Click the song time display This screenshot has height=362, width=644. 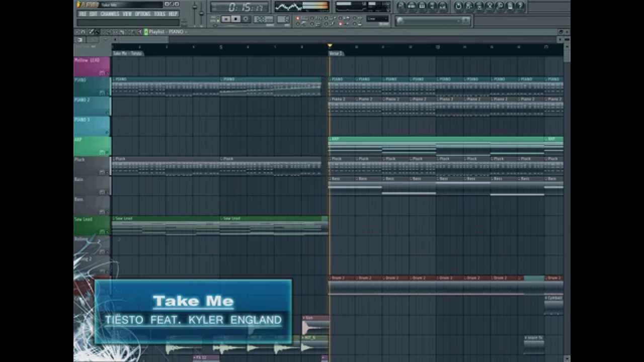pyautogui.click(x=239, y=7)
